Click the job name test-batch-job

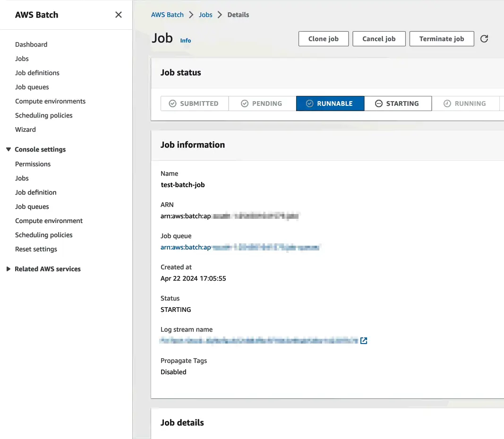tap(183, 185)
